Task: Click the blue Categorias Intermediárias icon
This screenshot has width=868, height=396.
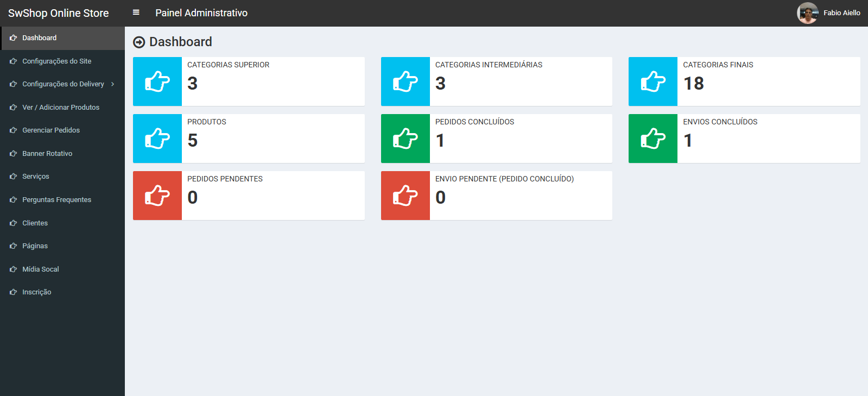Action: pos(405,81)
